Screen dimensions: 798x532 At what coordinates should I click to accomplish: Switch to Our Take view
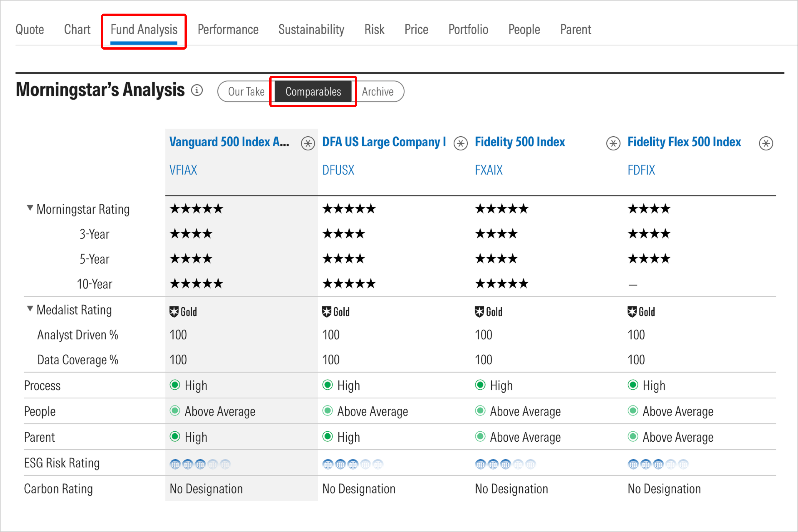(246, 92)
